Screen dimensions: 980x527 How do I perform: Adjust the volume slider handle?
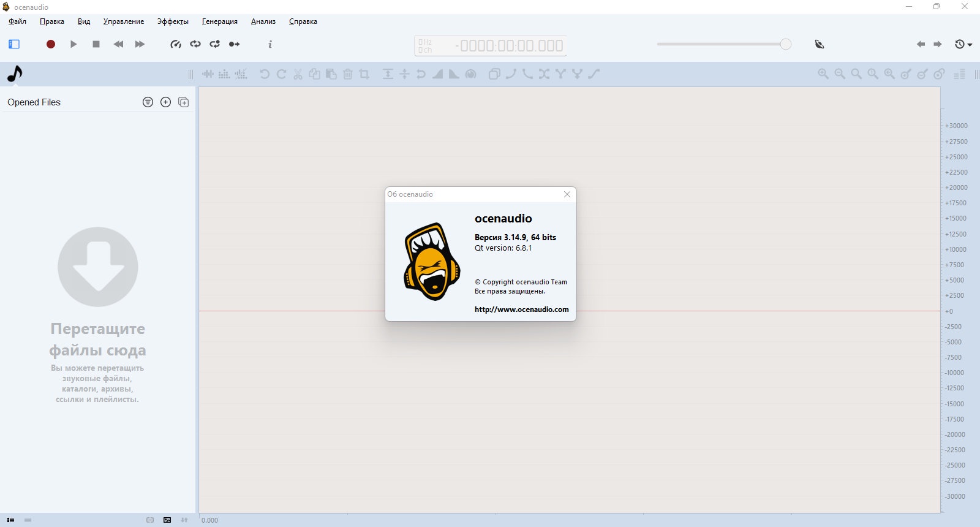point(786,44)
